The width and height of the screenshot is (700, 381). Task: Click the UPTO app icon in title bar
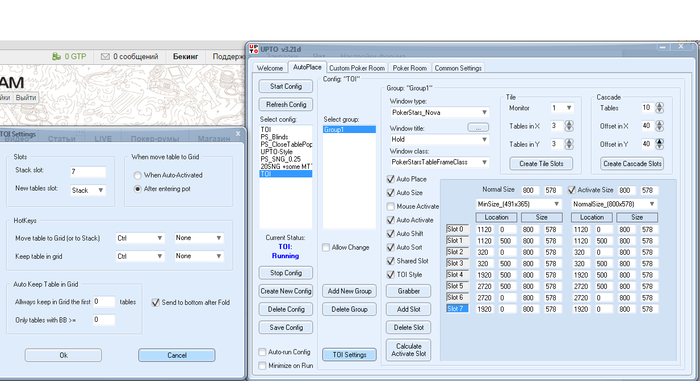pos(254,49)
